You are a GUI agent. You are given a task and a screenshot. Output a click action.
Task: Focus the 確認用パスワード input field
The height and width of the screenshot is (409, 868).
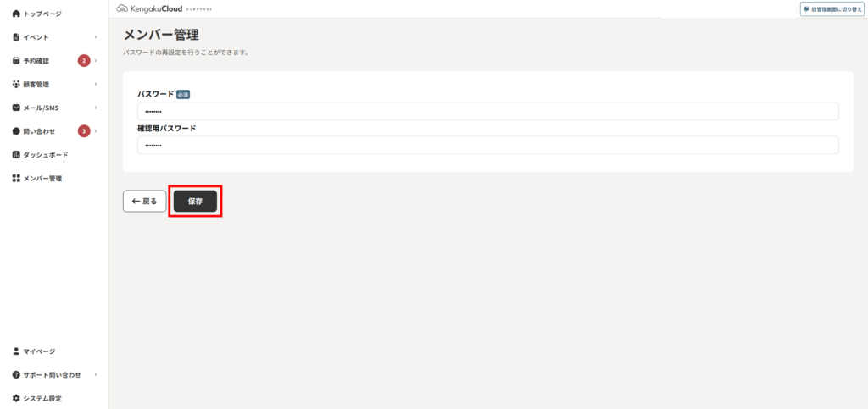[487, 146]
